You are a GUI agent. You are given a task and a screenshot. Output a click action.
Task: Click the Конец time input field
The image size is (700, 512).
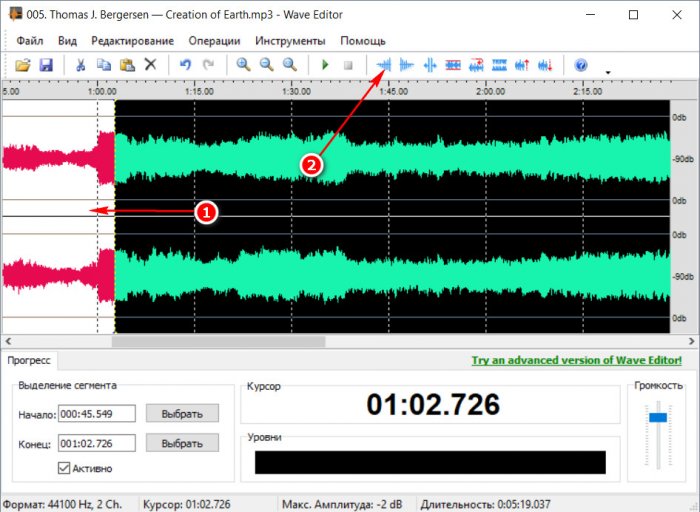(x=97, y=443)
